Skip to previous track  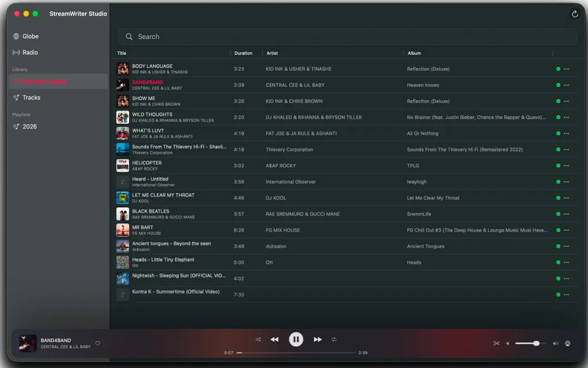coord(275,340)
